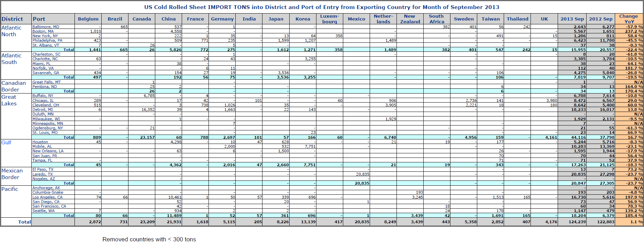Open the Savannah, GA port link
Image resolution: width=644 pixels, height=242 pixels.
(x=46, y=73)
